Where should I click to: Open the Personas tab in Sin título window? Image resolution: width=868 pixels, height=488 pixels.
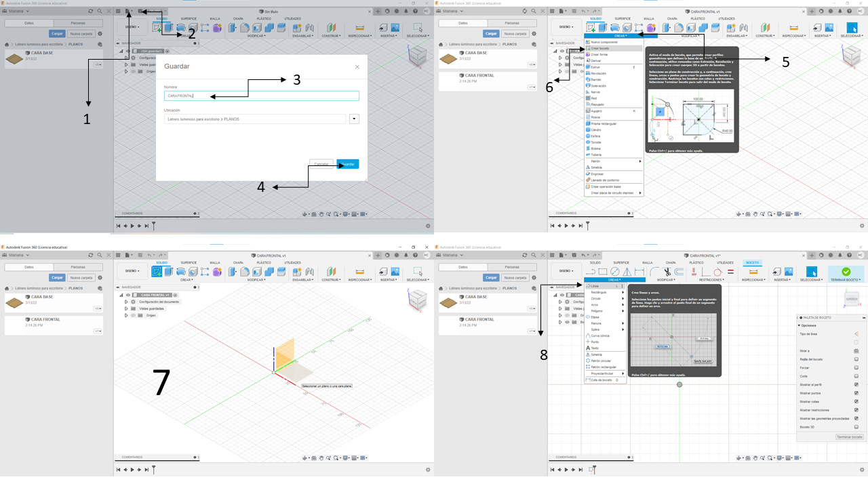[78, 23]
